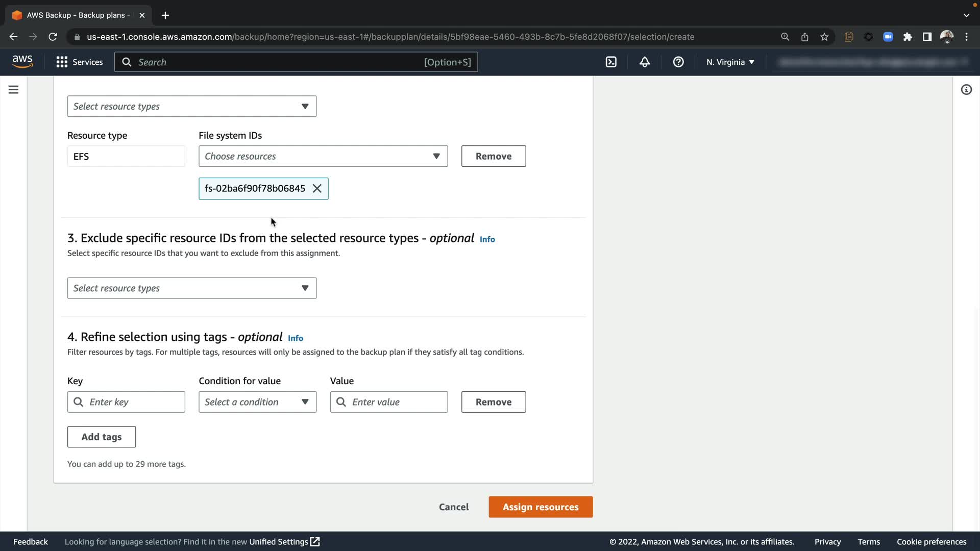Click the Enter key tag field

pos(133,402)
